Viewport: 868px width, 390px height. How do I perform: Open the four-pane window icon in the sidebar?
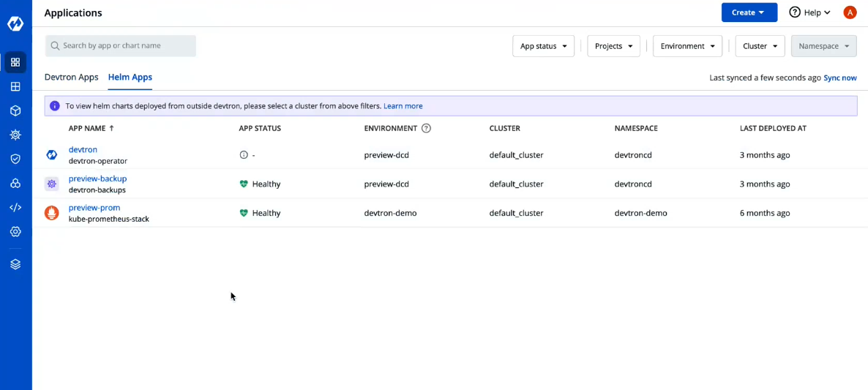15,87
